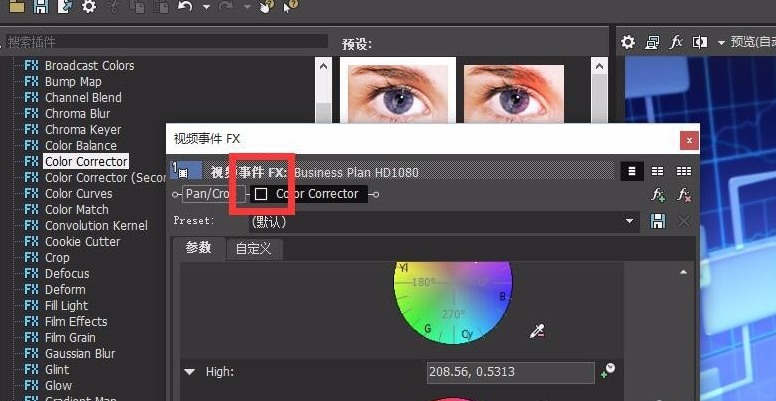Undo the last action
This screenshot has height=401, width=776.
pyautogui.click(x=185, y=6)
